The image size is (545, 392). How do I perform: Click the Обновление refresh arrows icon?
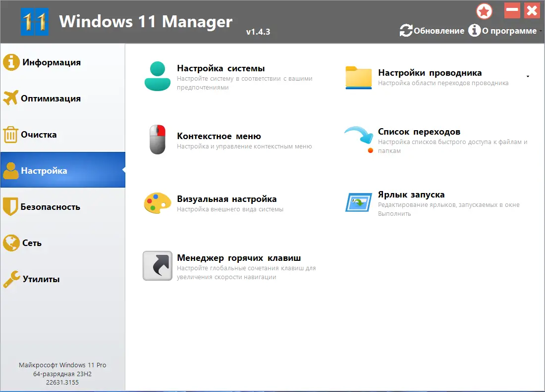pos(406,31)
